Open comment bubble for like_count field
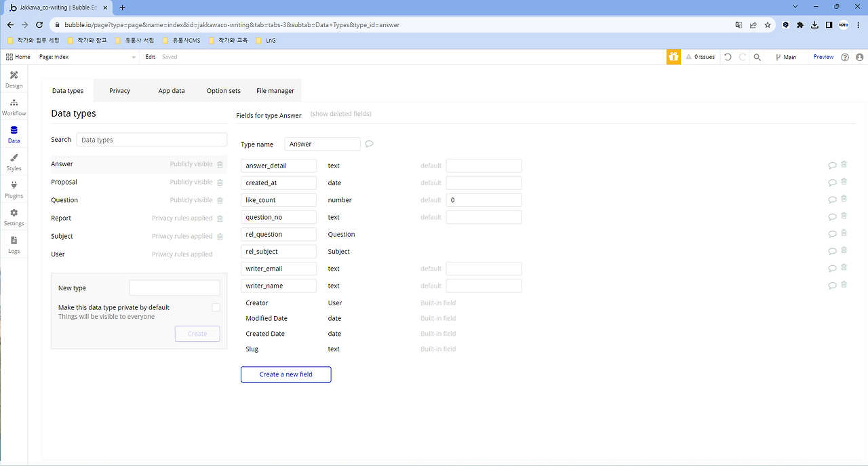The width and height of the screenshot is (868, 466). pyautogui.click(x=832, y=199)
